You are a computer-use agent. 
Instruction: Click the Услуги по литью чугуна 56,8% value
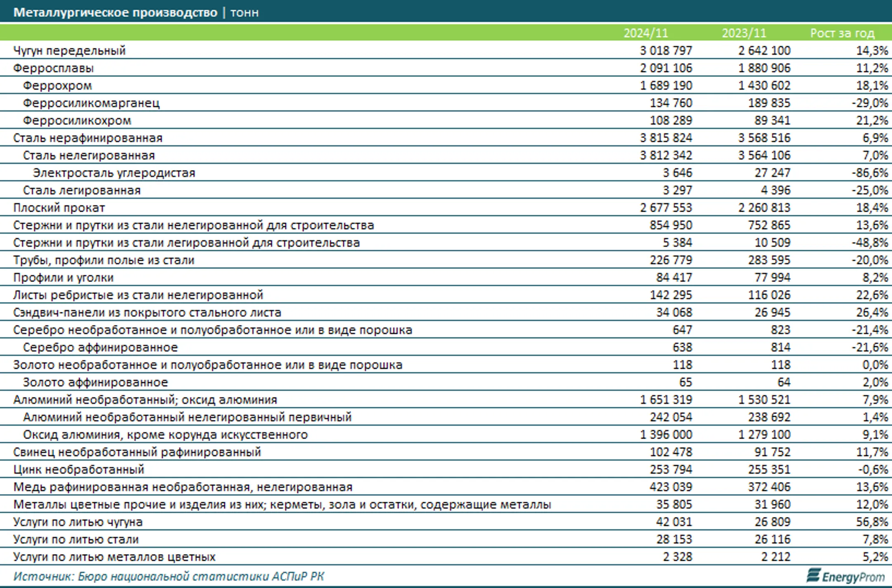(x=872, y=522)
